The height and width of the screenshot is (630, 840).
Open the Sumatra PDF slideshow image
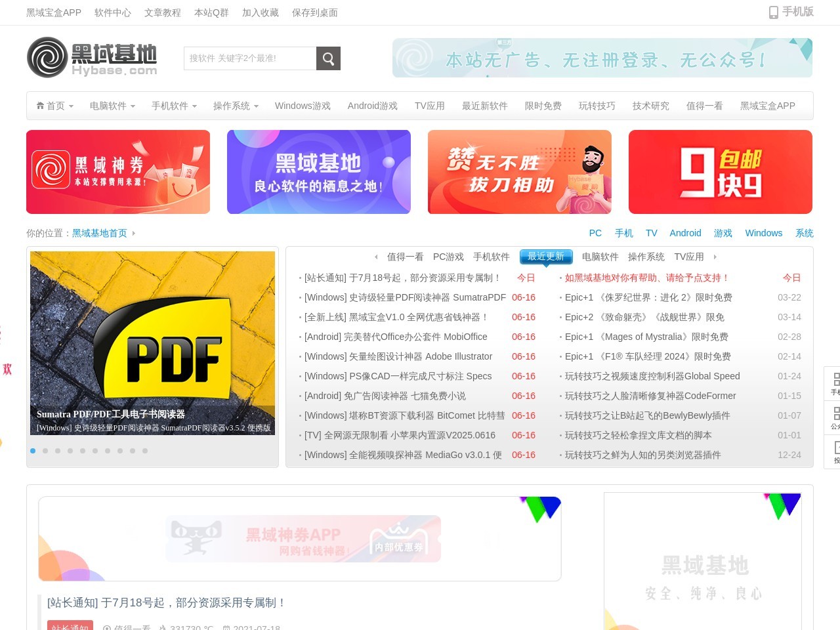pyautogui.click(x=152, y=343)
